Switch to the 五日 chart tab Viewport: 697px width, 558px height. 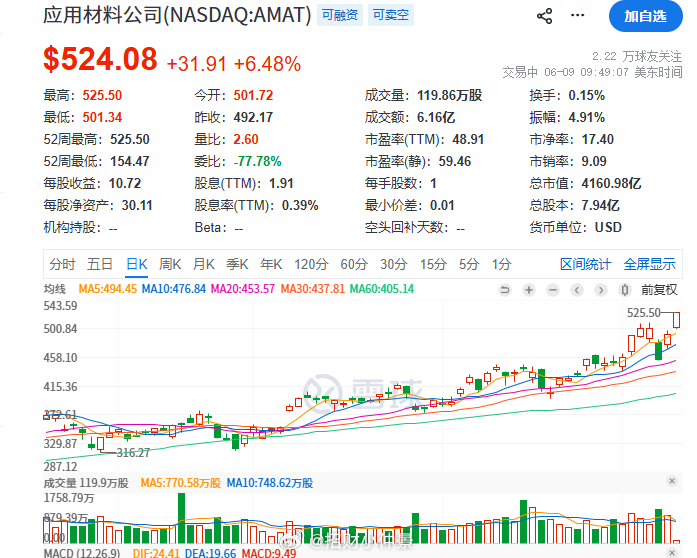100,264
